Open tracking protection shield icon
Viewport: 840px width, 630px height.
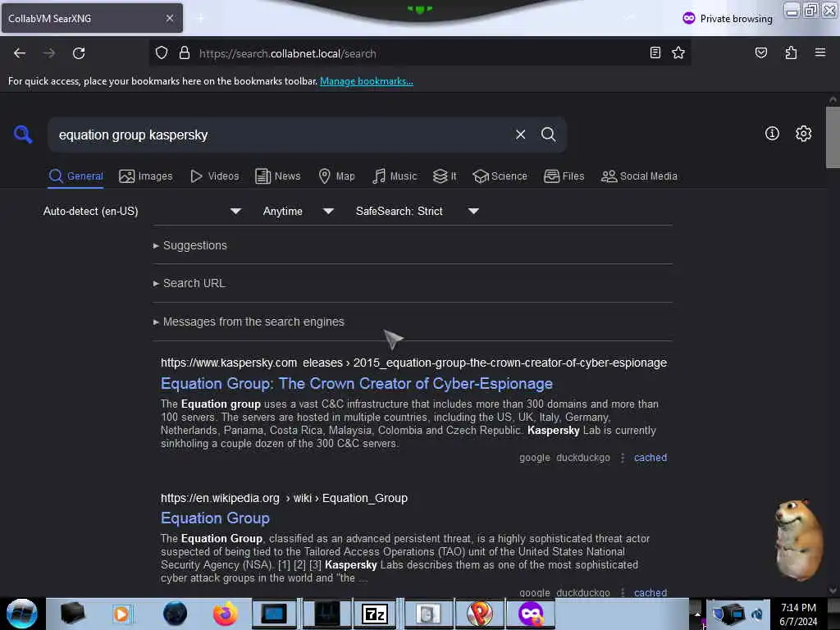coord(162,53)
